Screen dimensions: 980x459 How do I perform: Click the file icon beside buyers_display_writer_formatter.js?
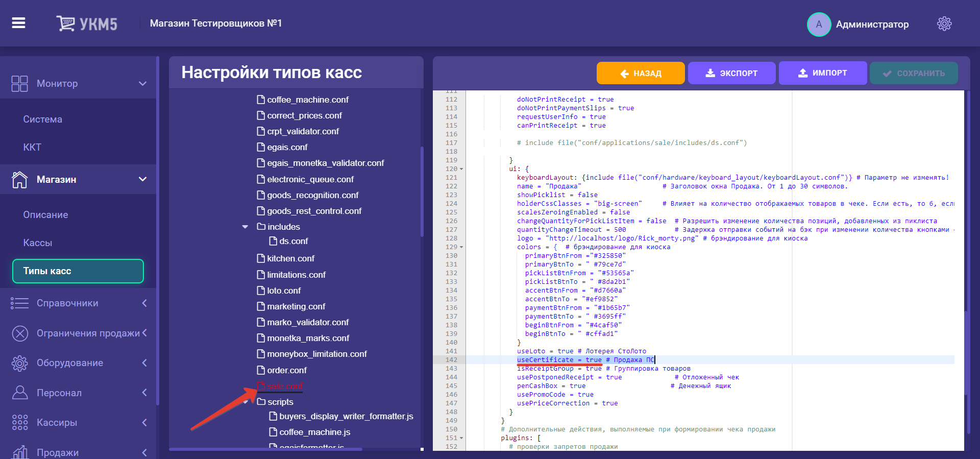pyautogui.click(x=273, y=416)
